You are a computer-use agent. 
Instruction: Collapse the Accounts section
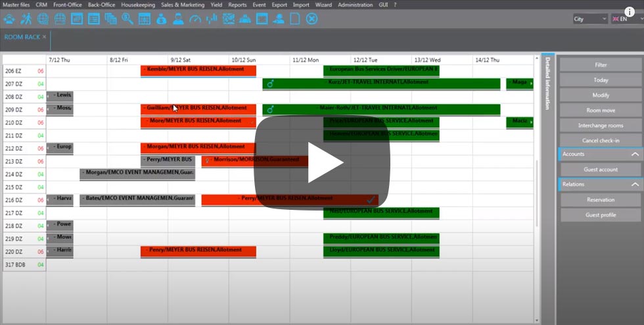tap(635, 154)
